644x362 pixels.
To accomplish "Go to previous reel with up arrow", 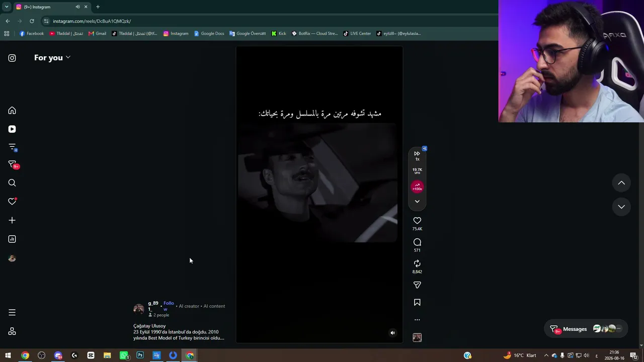I will tap(621, 183).
